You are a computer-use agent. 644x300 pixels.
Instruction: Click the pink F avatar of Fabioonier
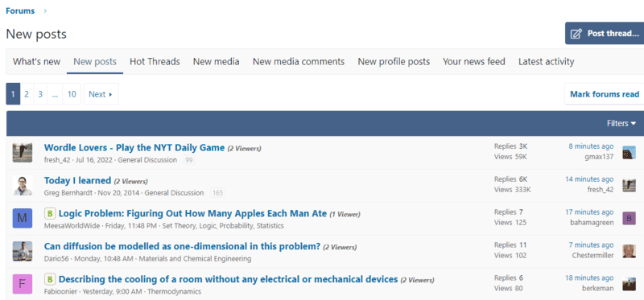pyautogui.click(x=23, y=284)
